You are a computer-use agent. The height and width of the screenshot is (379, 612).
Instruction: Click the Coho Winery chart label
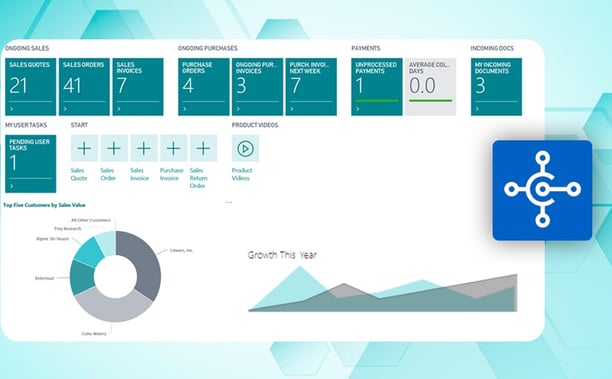click(x=94, y=334)
